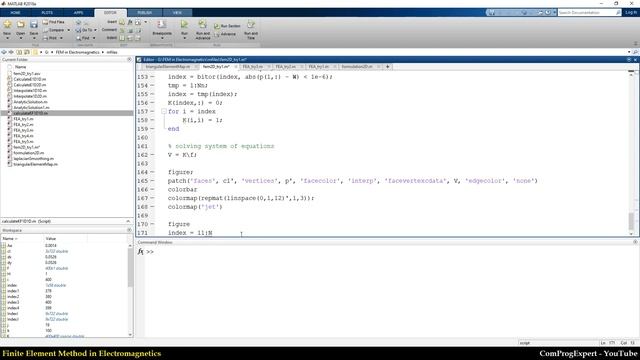Click the Breakpoints icon
The height and width of the screenshot is (360, 640).
point(162,24)
